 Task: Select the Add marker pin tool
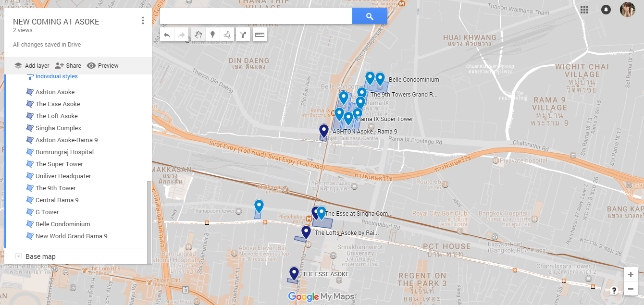[x=212, y=35]
